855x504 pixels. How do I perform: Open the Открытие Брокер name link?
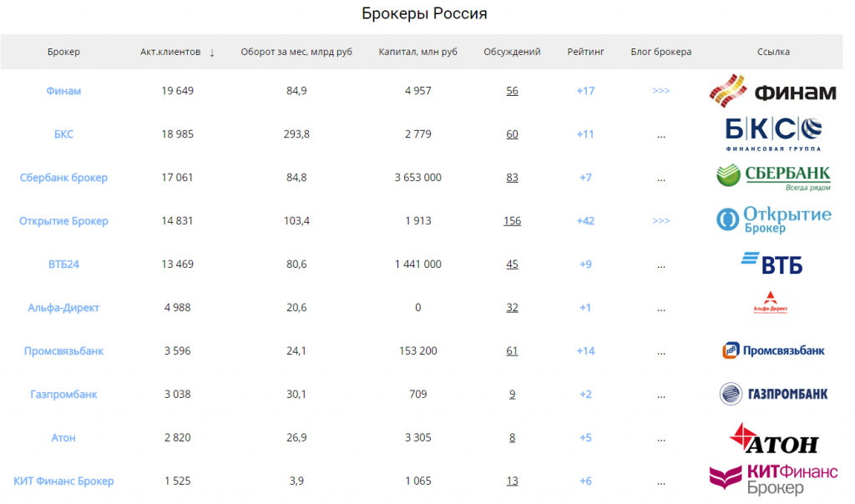63,220
